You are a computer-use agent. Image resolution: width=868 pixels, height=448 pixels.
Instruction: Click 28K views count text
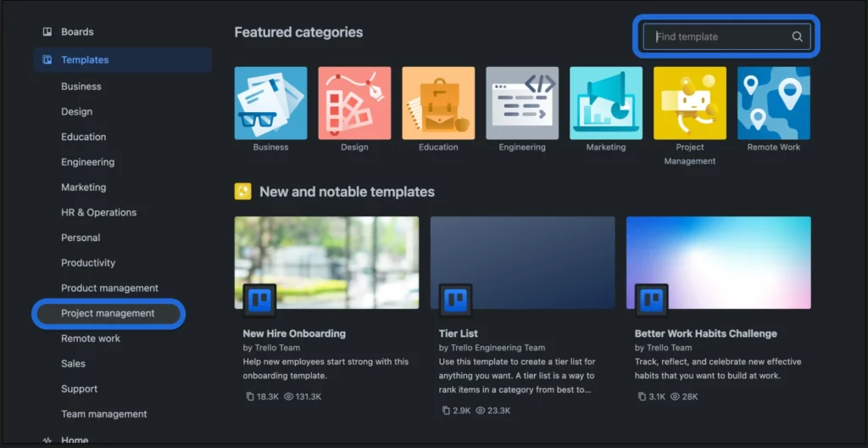(690, 396)
